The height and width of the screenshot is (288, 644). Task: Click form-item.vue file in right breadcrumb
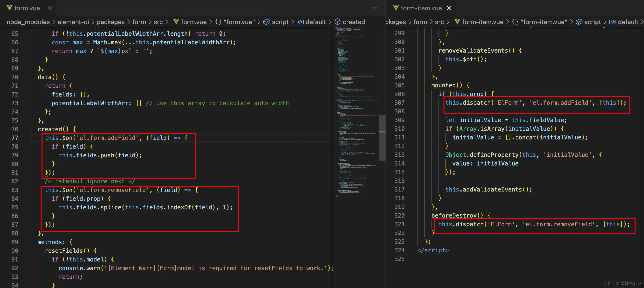[483, 22]
